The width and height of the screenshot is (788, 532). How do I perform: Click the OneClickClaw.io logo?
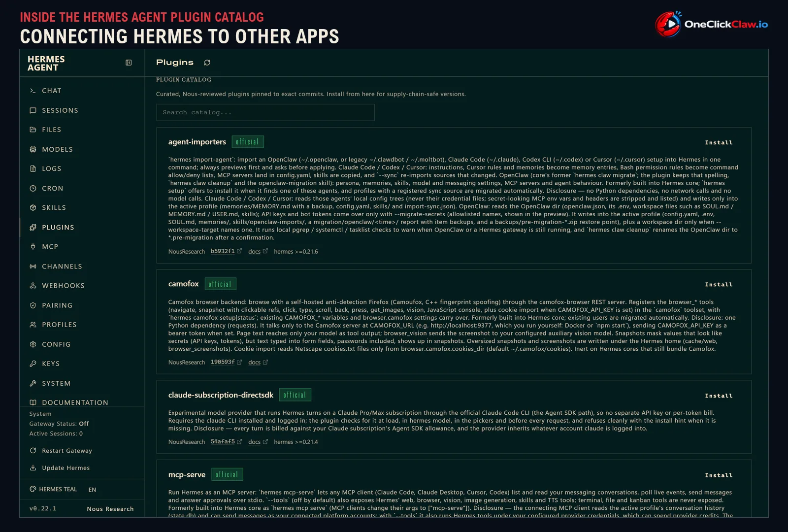[711, 24]
